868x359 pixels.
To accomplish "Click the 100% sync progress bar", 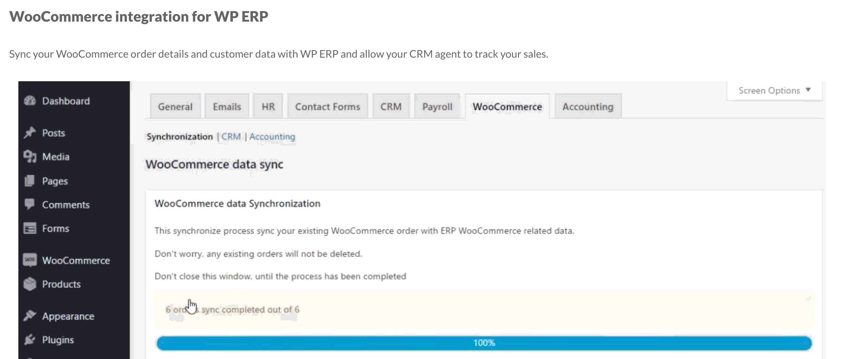I will pyautogui.click(x=484, y=343).
